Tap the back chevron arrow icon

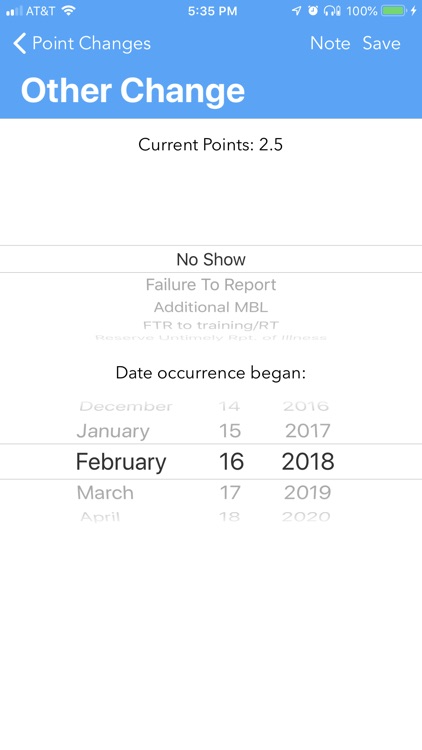pyautogui.click(x=19, y=44)
